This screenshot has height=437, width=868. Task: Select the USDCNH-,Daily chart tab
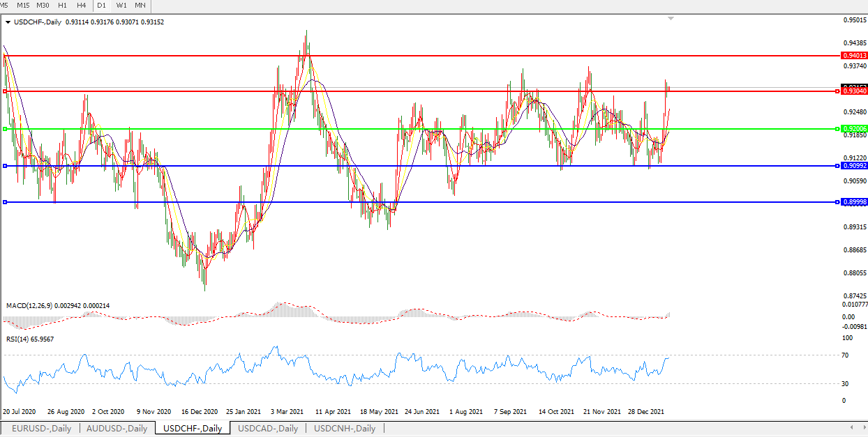[x=344, y=428]
